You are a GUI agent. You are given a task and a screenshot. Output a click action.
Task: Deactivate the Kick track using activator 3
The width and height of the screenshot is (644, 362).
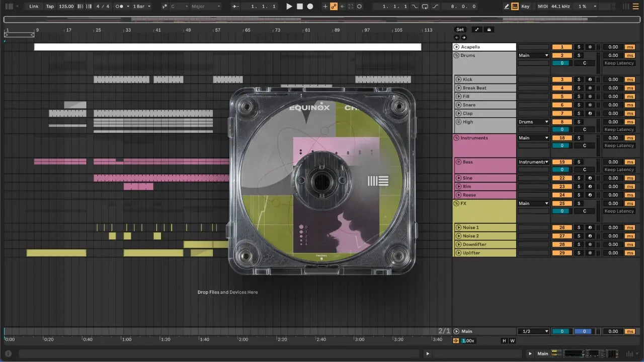click(x=562, y=79)
